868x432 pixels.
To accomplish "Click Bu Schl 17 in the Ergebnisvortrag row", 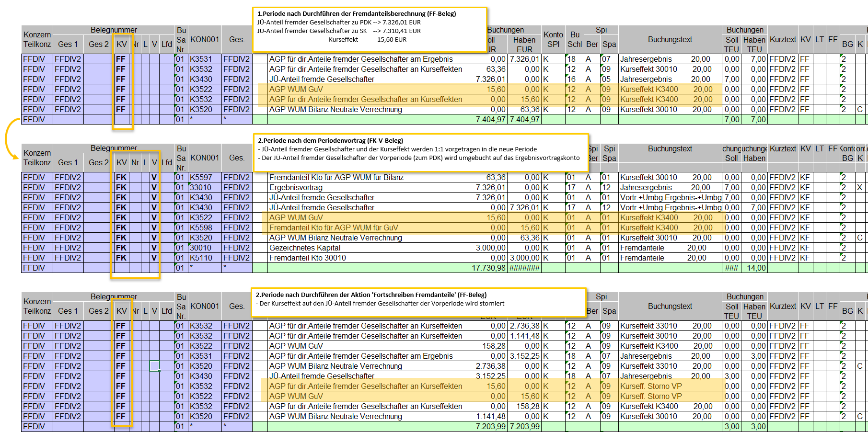I will click(574, 187).
